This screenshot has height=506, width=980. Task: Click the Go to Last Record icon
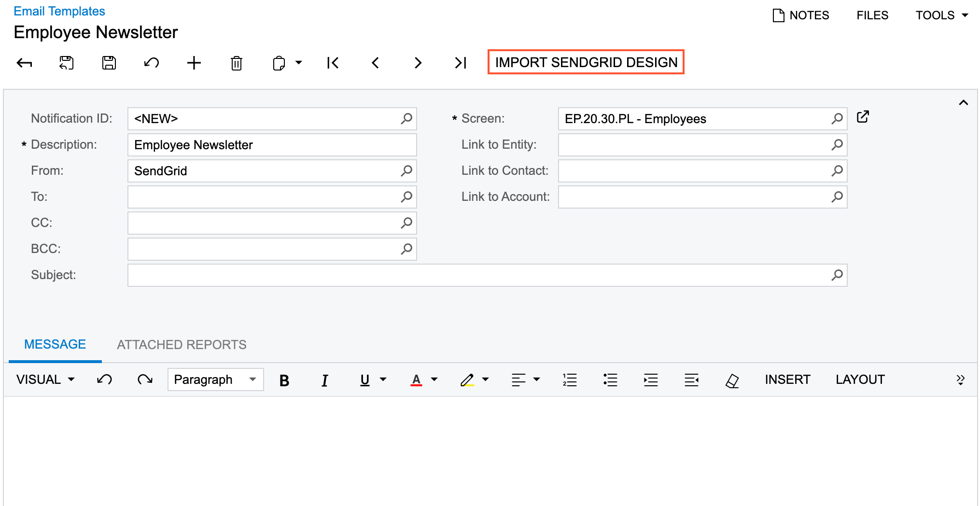[x=459, y=63]
